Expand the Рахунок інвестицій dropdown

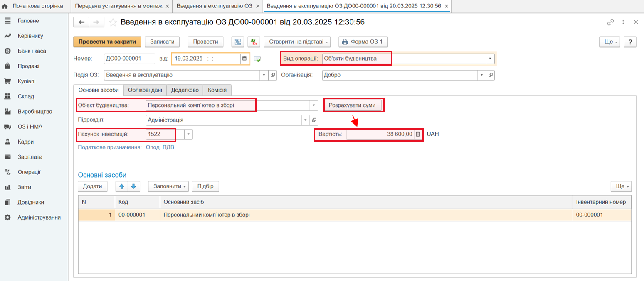click(x=189, y=134)
